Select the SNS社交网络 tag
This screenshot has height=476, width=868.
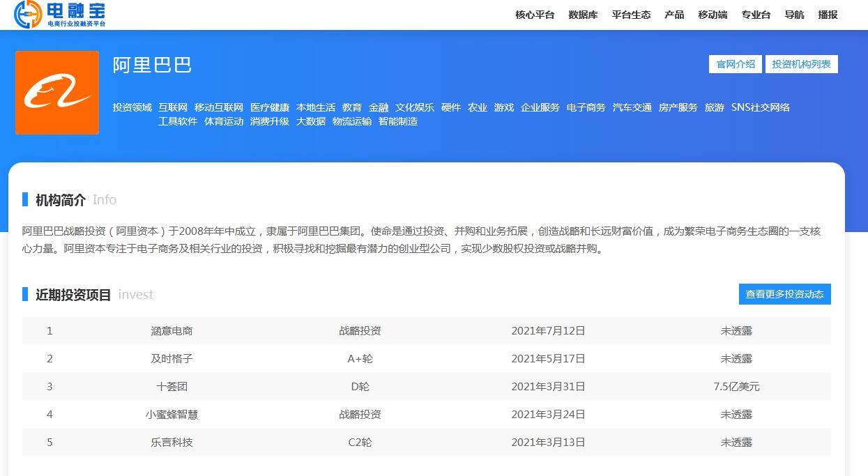761,107
